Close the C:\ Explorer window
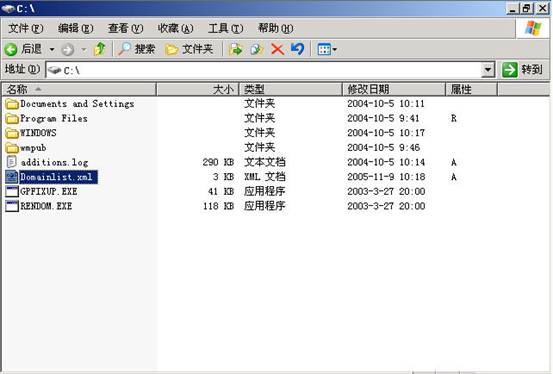Image resolution: width=553 pixels, height=374 pixels. [x=542, y=8]
